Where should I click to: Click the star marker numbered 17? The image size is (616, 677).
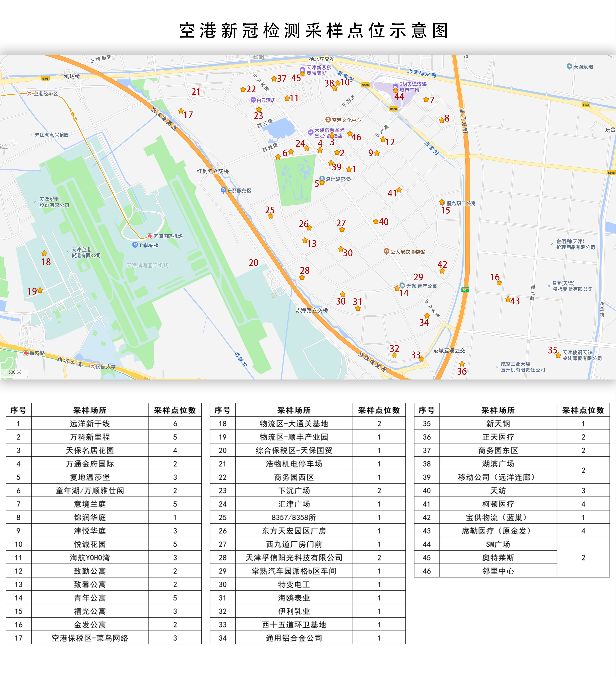[181, 111]
